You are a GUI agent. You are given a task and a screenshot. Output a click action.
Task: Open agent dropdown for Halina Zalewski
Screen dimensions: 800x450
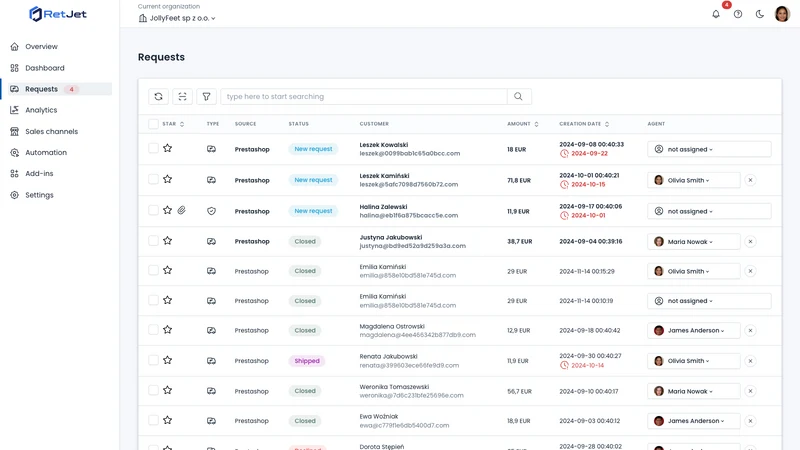click(709, 211)
